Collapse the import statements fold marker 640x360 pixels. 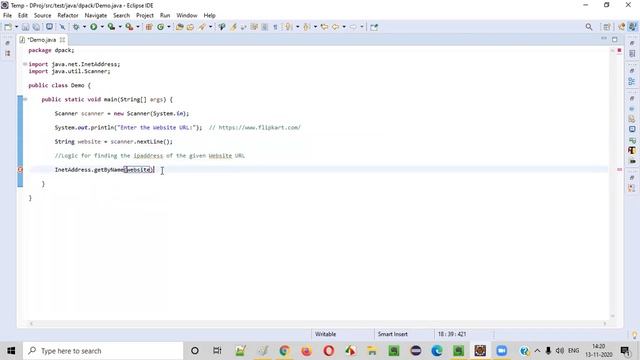pos(25,64)
